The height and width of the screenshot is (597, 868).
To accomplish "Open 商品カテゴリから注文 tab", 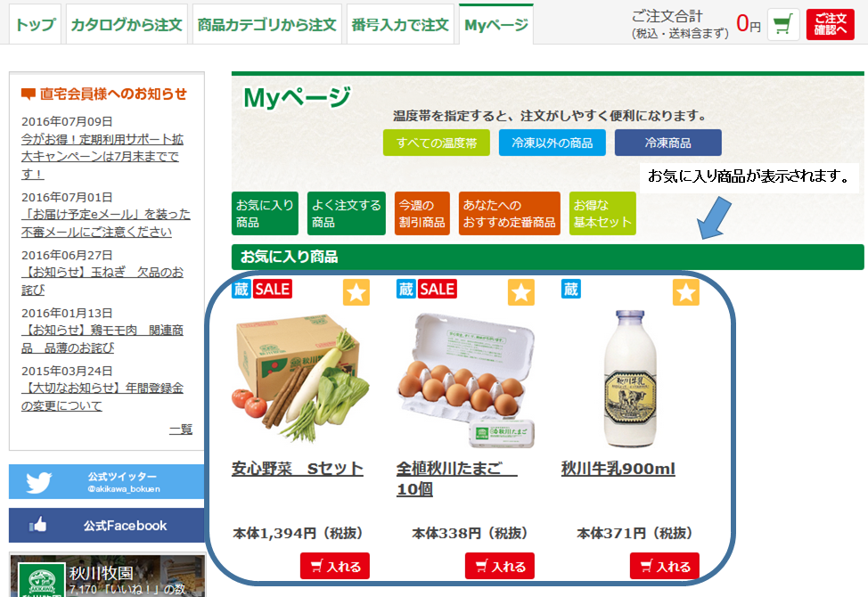I will pyautogui.click(x=266, y=24).
